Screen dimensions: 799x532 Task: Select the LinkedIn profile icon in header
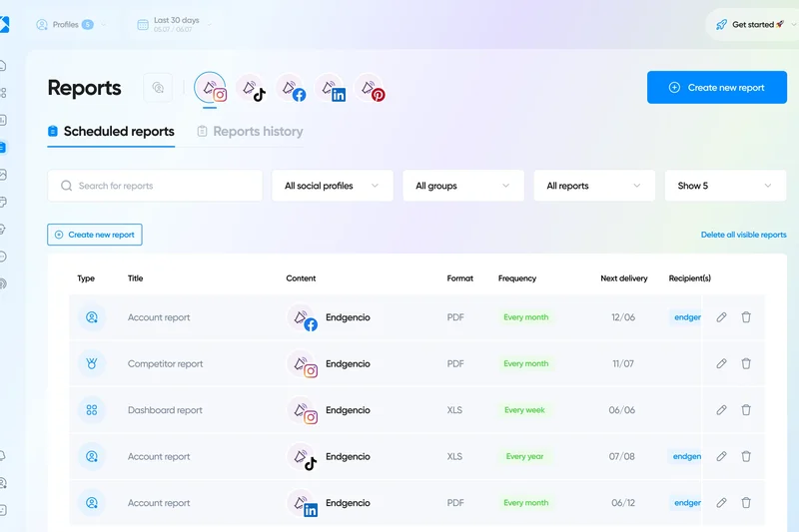pyautogui.click(x=332, y=90)
